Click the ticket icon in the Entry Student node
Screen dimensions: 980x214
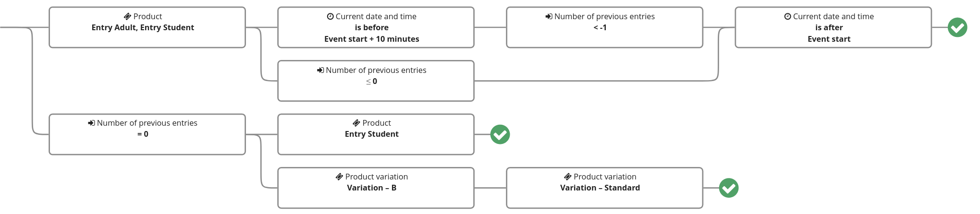coord(356,123)
